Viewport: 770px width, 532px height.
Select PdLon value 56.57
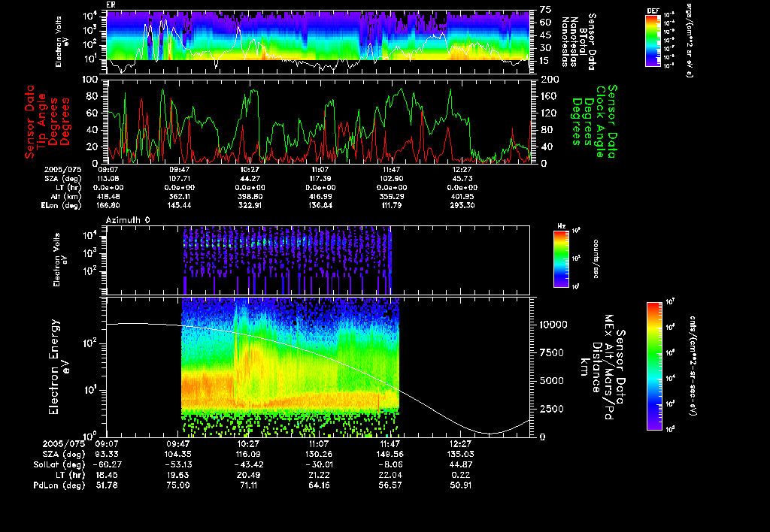[390, 485]
